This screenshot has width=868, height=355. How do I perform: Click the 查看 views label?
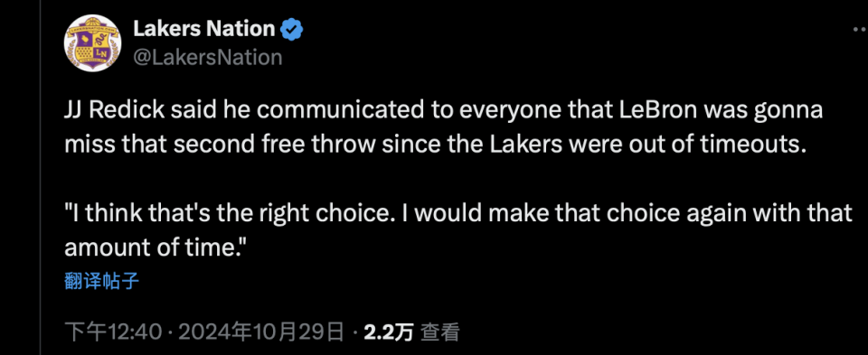point(440,332)
